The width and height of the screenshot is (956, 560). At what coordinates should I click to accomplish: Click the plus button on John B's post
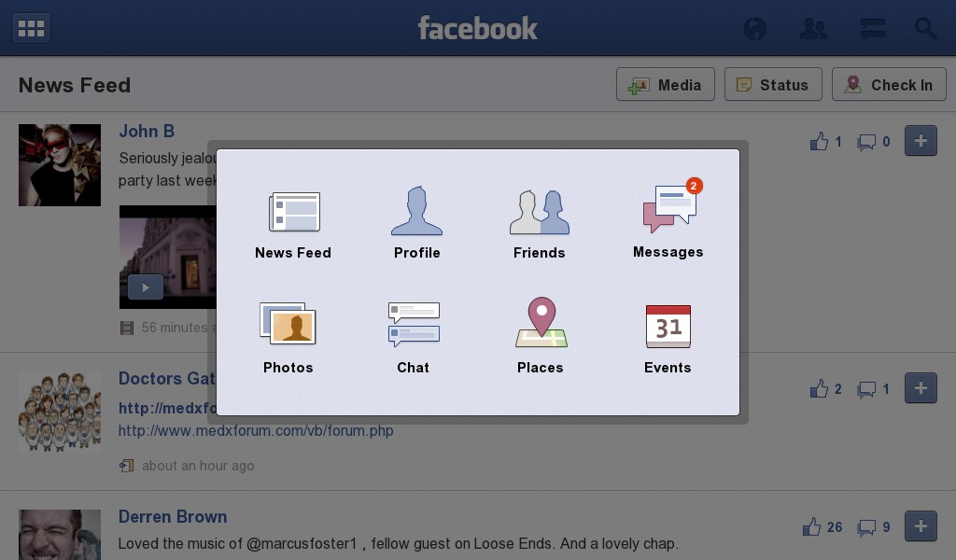921,141
